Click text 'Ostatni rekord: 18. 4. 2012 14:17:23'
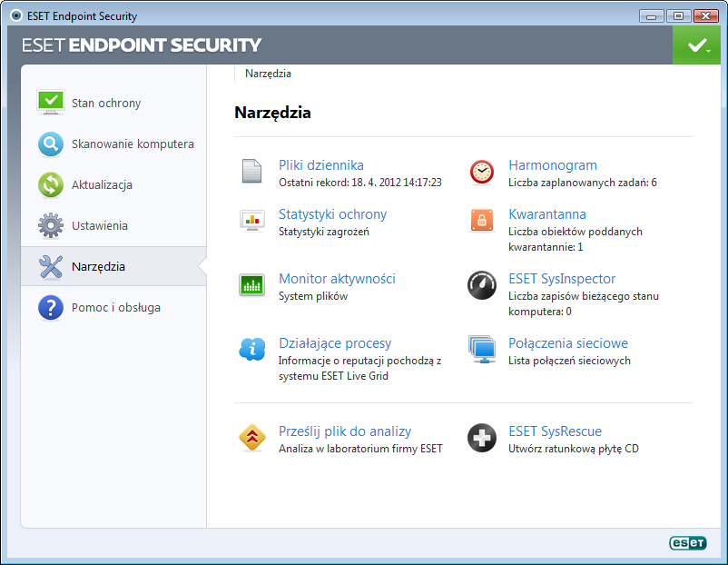728x565 pixels. (359, 183)
